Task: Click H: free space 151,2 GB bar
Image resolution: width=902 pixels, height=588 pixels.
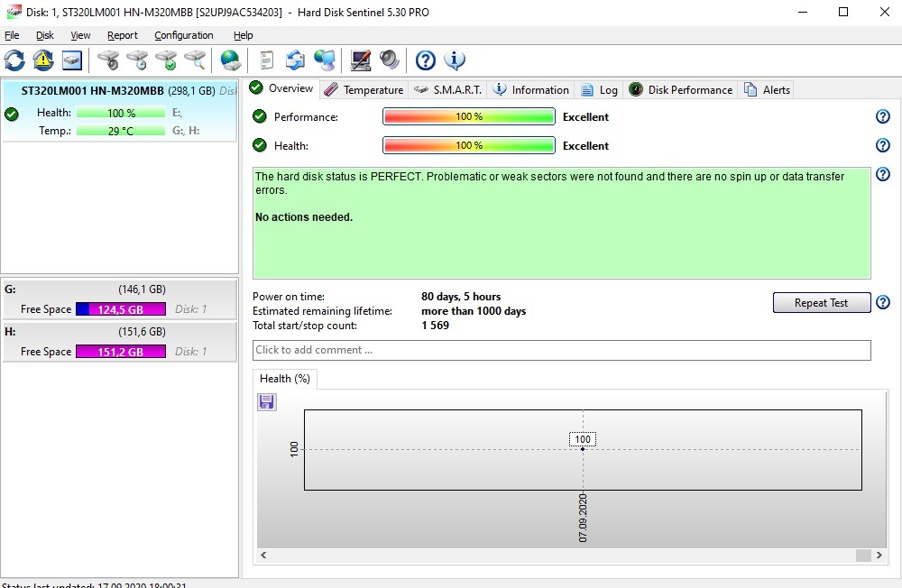Action: (x=121, y=352)
